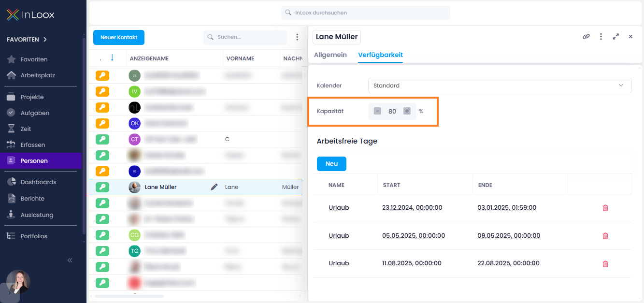644x303 pixels.
Task: Edit Lane Müller using the pencil icon
Action: tap(215, 187)
